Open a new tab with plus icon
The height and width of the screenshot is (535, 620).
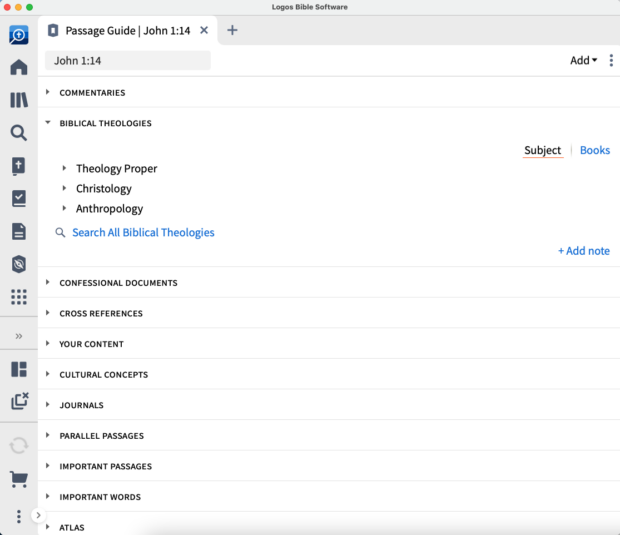(x=232, y=30)
